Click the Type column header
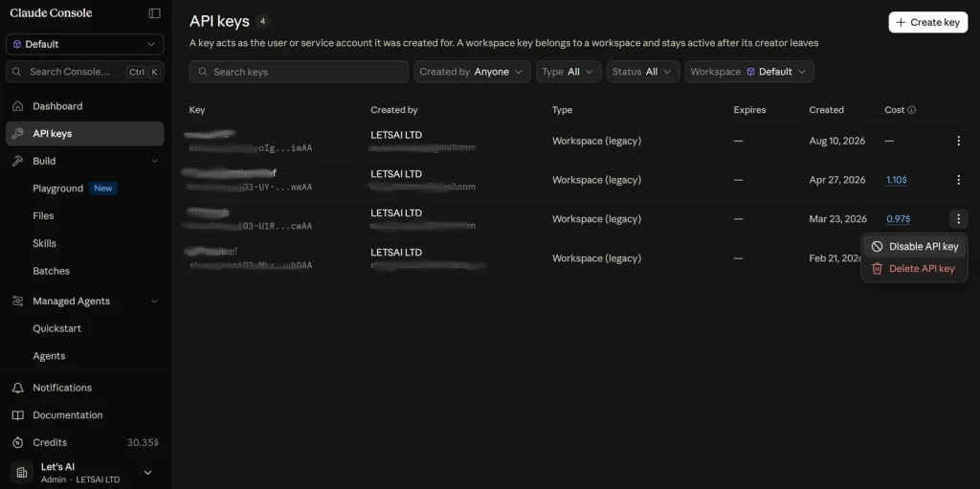 coord(562,110)
